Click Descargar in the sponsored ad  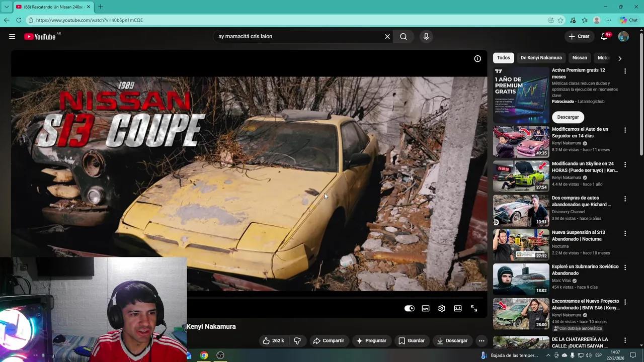(x=568, y=117)
